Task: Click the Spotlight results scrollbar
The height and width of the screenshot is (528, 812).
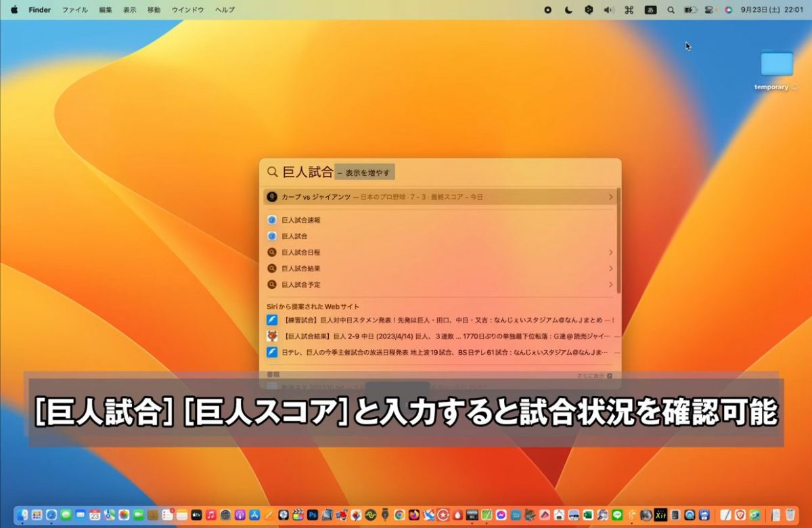Action: [618, 240]
